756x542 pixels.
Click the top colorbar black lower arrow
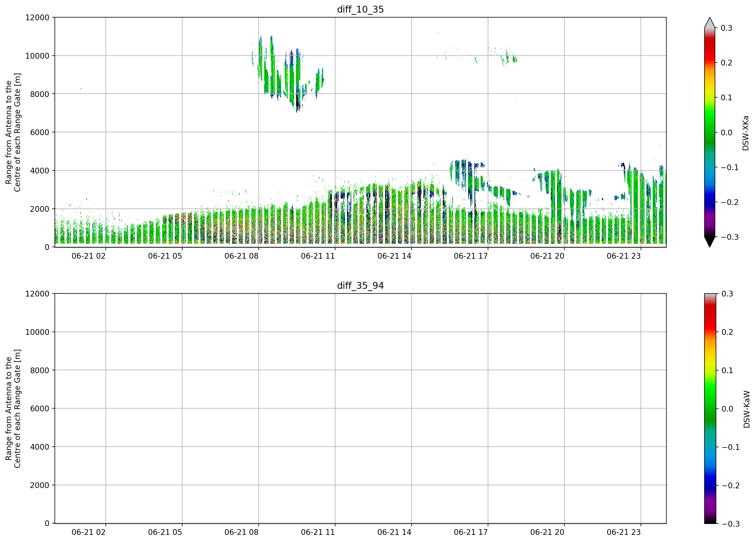coord(710,242)
